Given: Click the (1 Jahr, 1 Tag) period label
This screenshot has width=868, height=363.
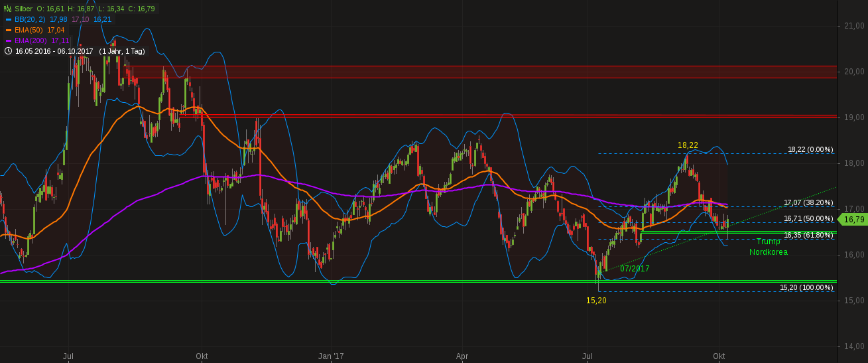Looking at the screenshot, I should 123,51.
